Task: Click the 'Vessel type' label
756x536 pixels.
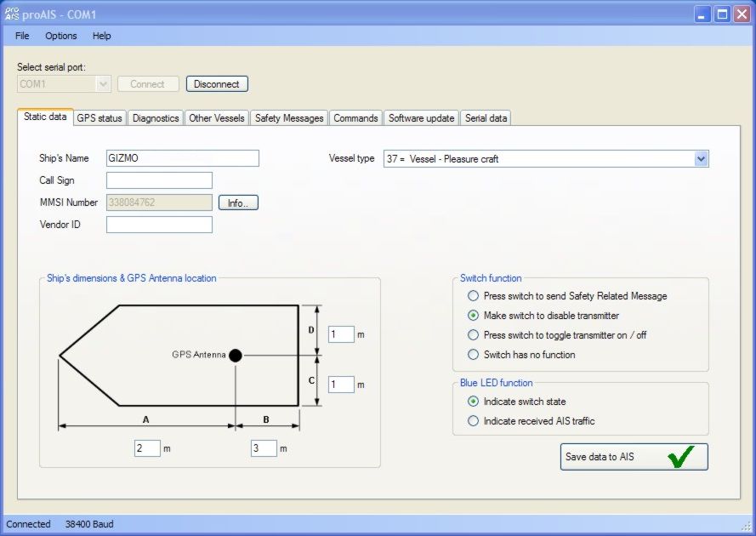Action: [x=351, y=158]
